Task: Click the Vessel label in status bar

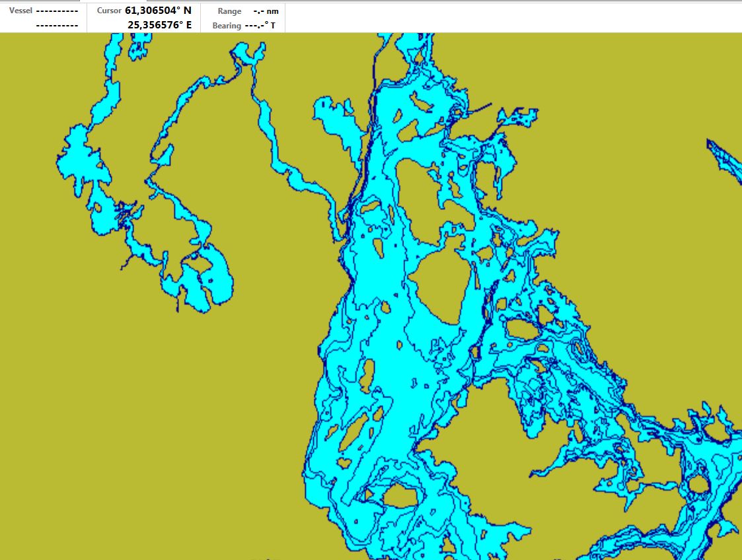Action: click(x=20, y=11)
